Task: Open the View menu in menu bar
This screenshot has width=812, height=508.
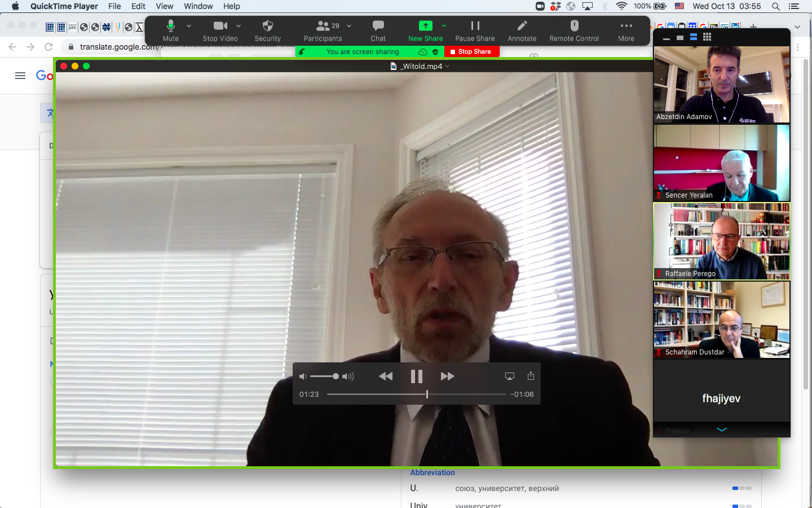Action: click(164, 6)
